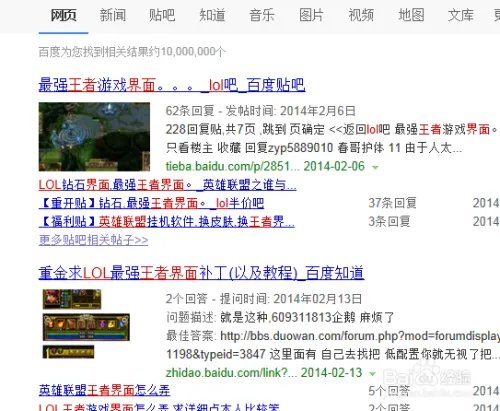Open link LOL钻石界面,最强王者界面 英雄联盟之谁与
This screenshot has height=411, width=500.
[167, 185]
